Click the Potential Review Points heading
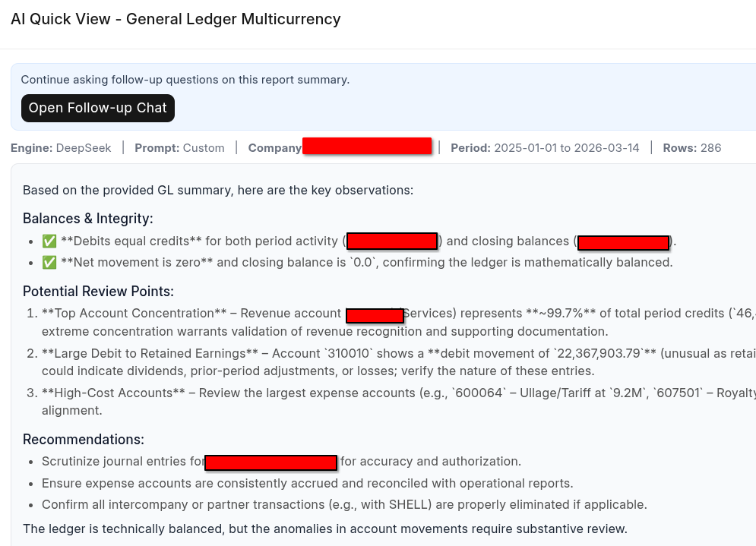The width and height of the screenshot is (756, 546). [x=98, y=291]
